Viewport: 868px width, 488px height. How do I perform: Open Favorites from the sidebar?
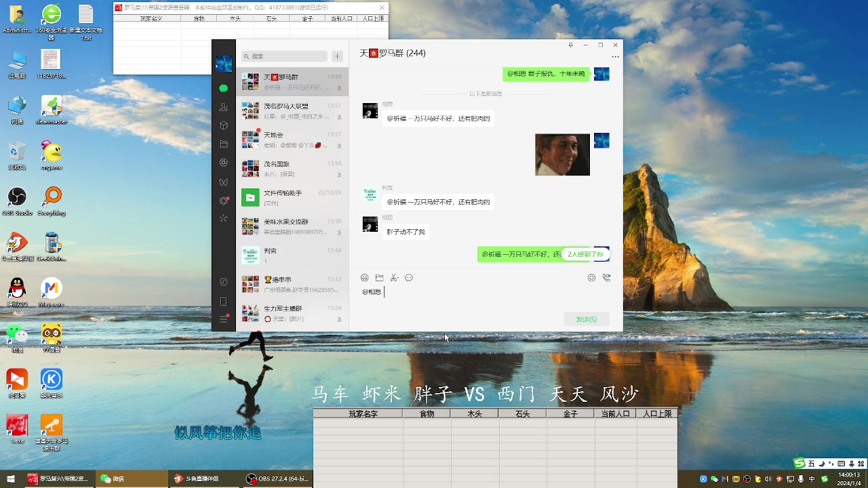click(224, 125)
